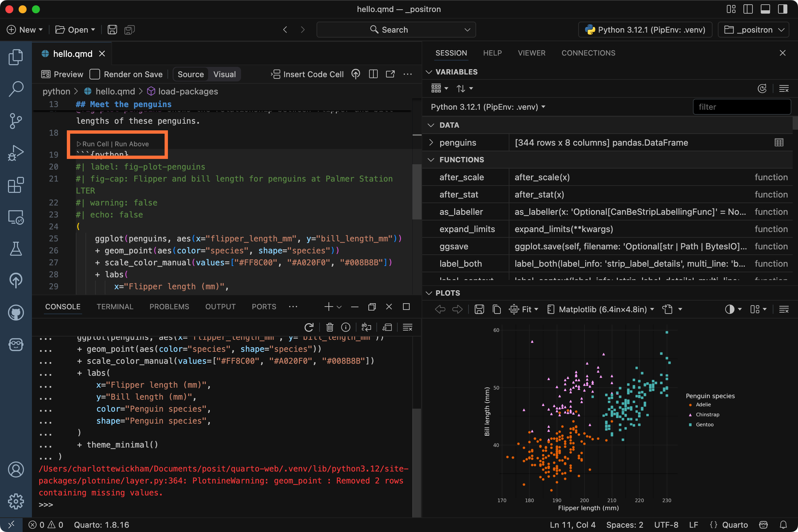Switch to the TERMINAL tab
Image resolution: width=798 pixels, height=532 pixels.
[115, 306]
